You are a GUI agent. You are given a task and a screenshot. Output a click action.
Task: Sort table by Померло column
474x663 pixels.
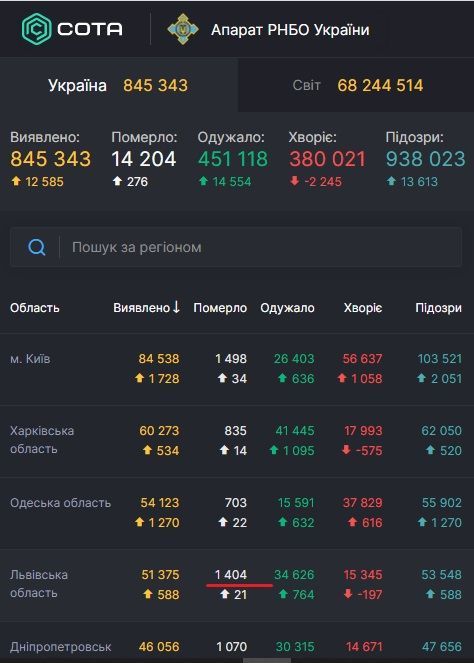click(220, 307)
